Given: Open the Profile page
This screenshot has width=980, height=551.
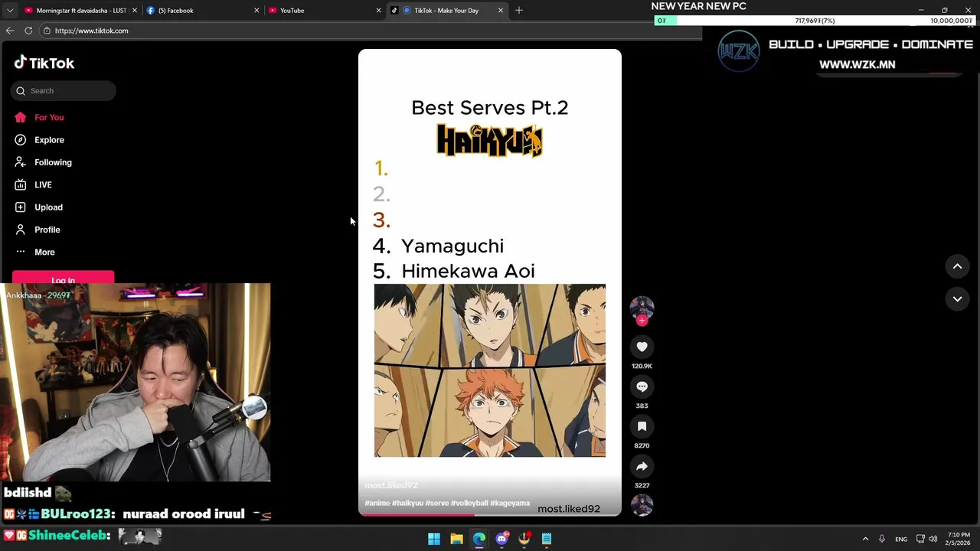Looking at the screenshot, I should [47, 230].
